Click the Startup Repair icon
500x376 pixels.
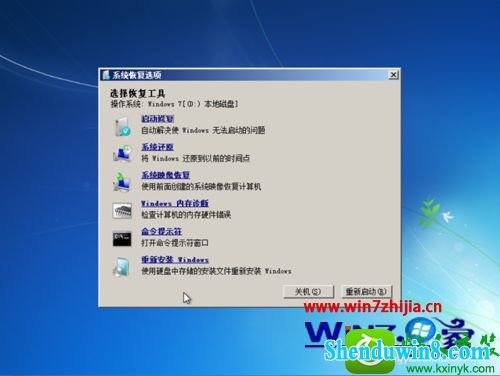click(x=122, y=126)
